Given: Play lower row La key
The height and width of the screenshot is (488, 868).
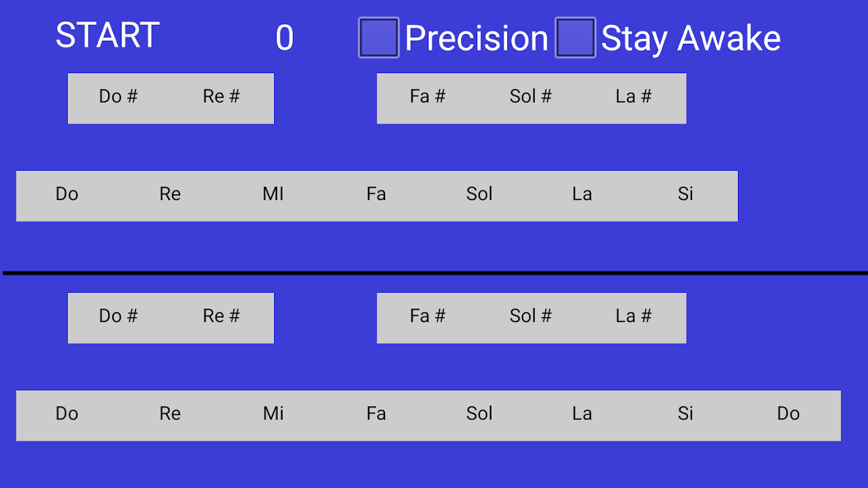Looking at the screenshot, I should click(x=582, y=414).
